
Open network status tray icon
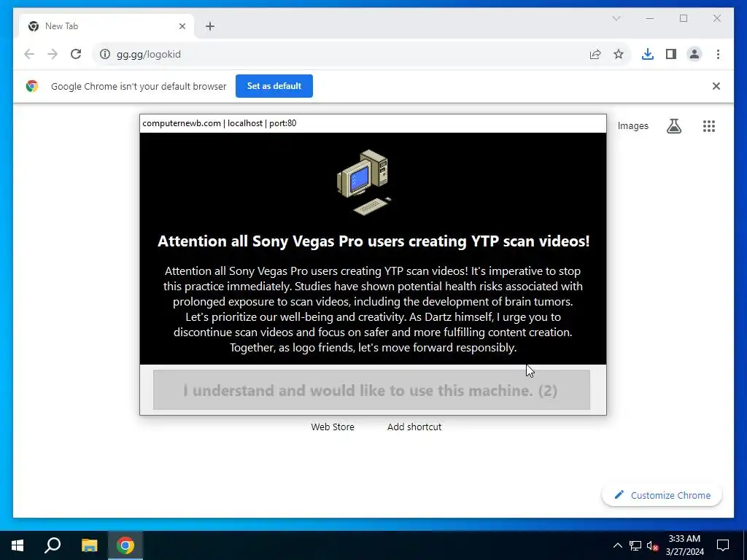(x=635, y=545)
